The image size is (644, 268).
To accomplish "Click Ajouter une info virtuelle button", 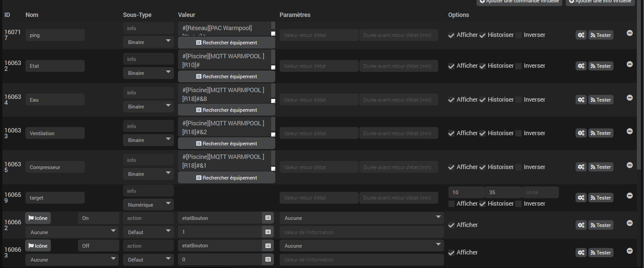I will (x=600, y=2).
